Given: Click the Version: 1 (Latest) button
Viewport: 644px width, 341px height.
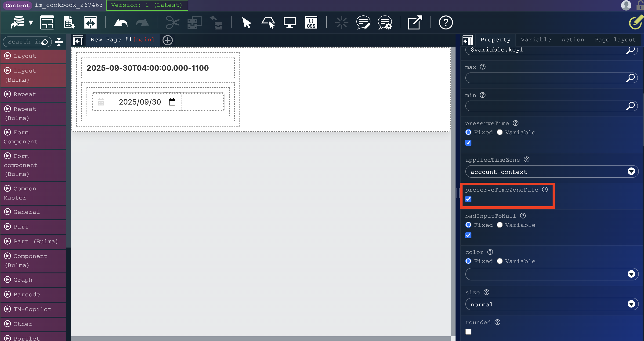Looking at the screenshot, I should (x=147, y=5).
